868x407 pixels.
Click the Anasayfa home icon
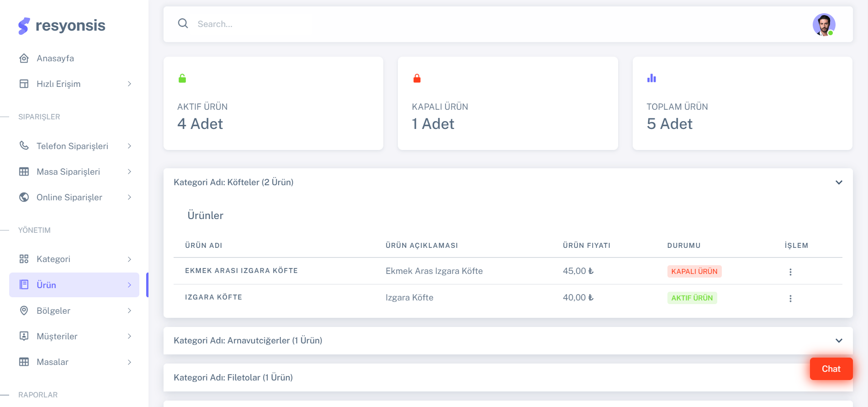(24, 59)
